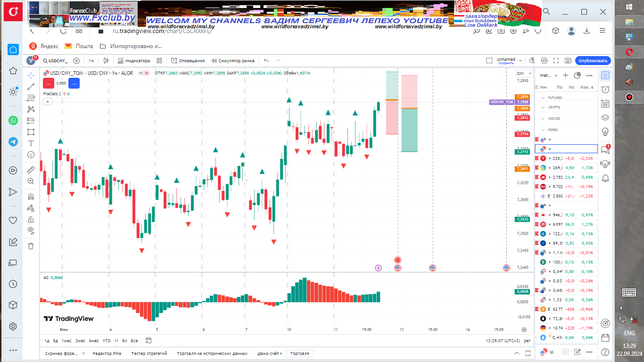Viewport: 644px width, 362px height.
Task: Open the object tree layers icon
Action: (x=605, y=118)
